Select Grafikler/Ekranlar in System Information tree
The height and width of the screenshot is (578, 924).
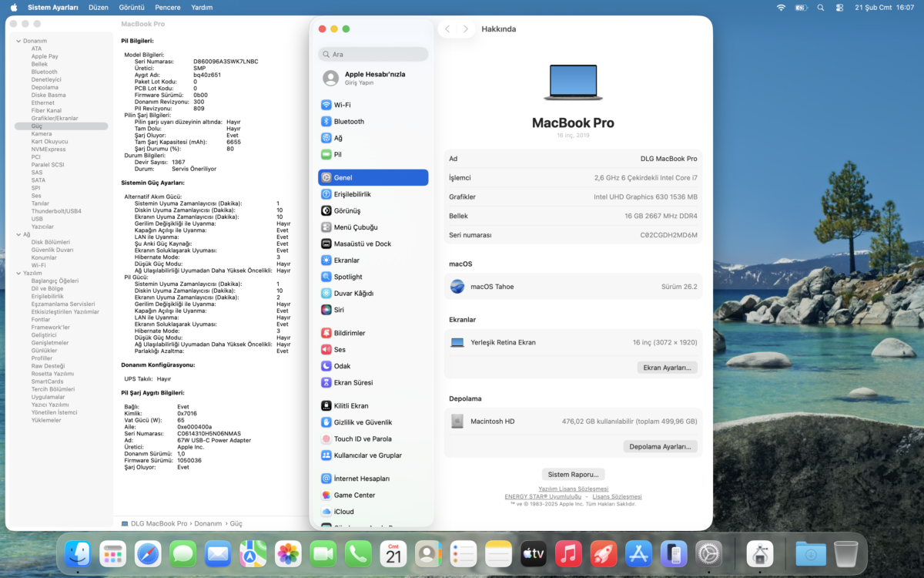coord(55,118)
